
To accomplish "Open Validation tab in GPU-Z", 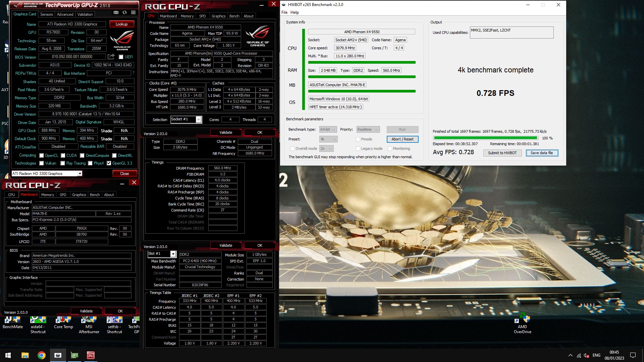I will coord(85,14).
